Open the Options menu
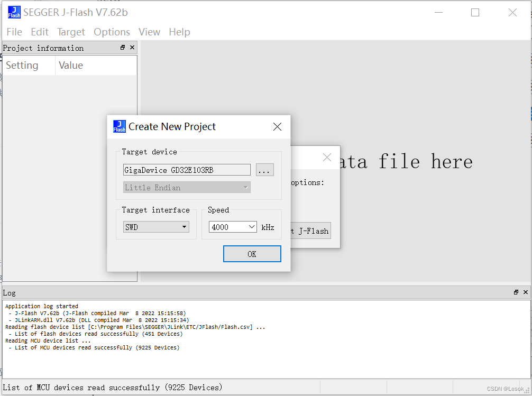 click(x=112, y=32)
